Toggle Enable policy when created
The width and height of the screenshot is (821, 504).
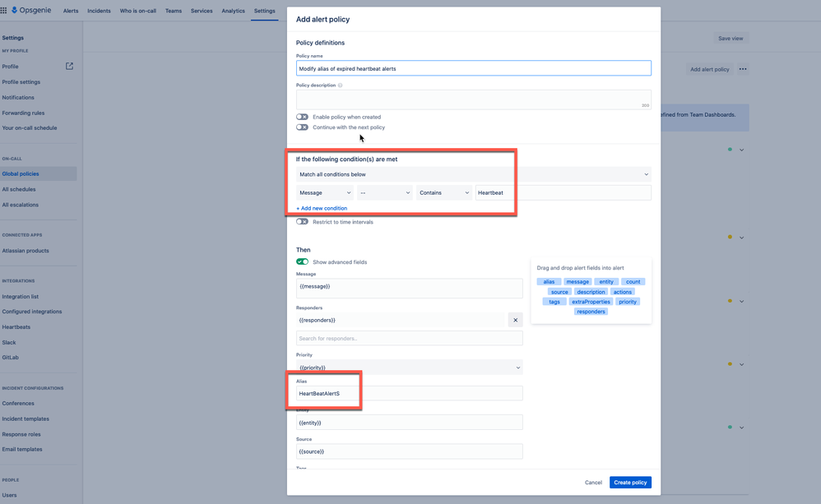302,117
